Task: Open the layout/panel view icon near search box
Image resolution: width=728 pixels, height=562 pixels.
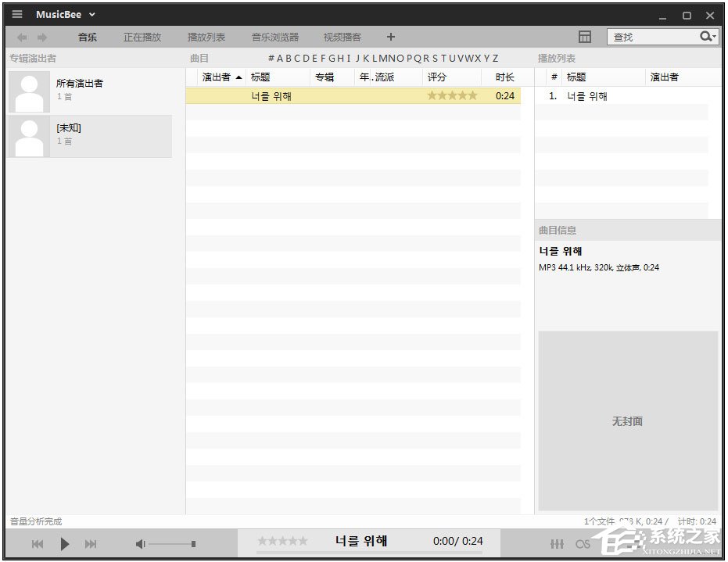Action: pyautogui.click(x=585, y=36)
